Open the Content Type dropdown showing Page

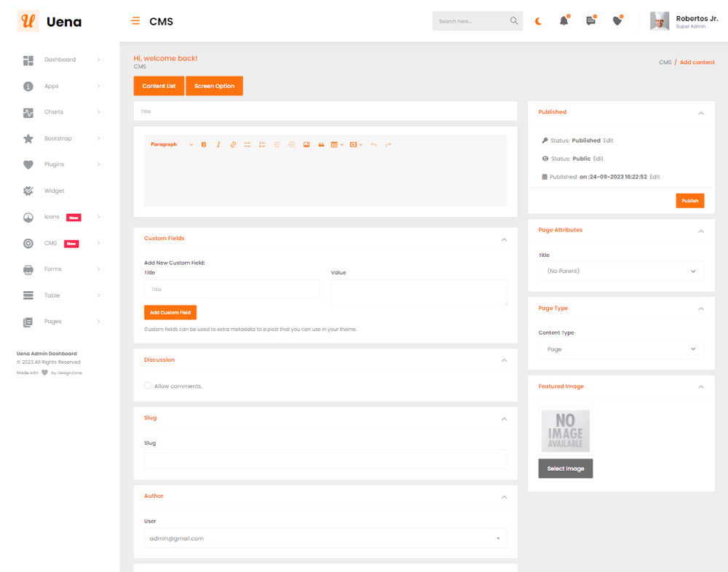pos(621,349)
